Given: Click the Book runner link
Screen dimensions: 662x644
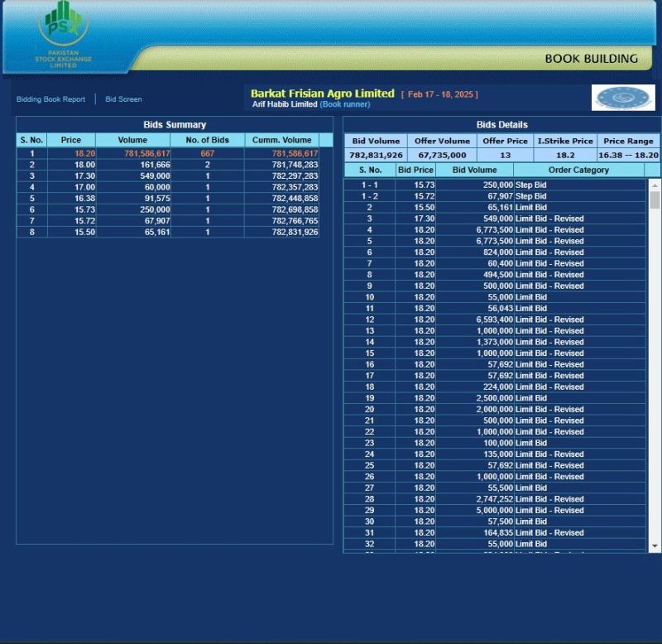Looking at the screenshot, I should pyautogui.click(x=345, y=104).
